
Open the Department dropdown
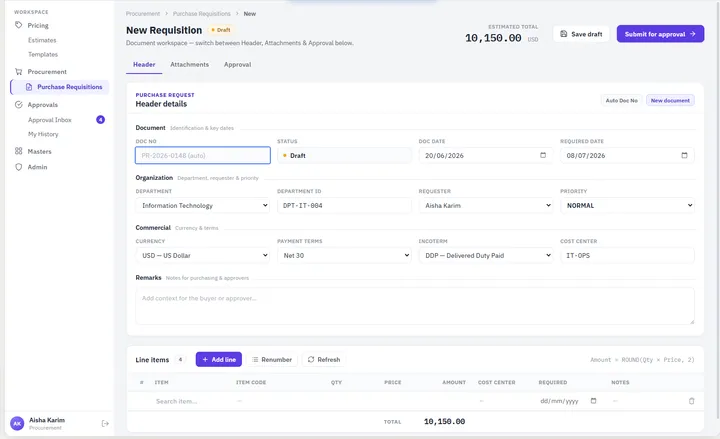click(x=202, y=205)
